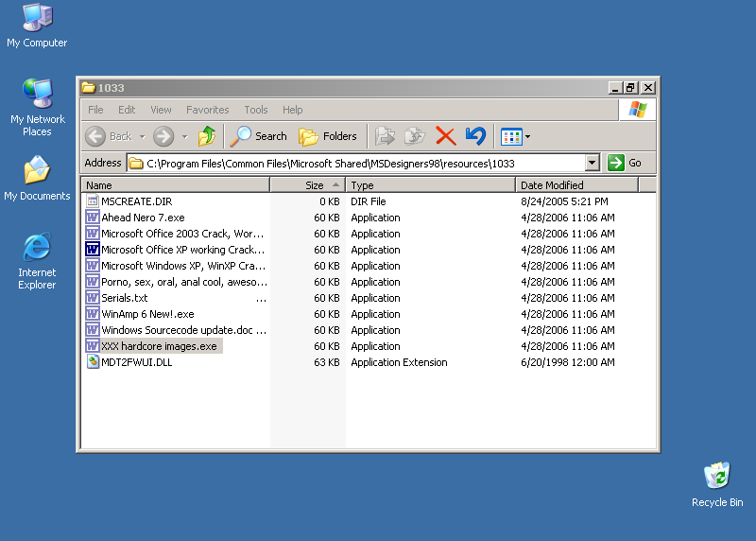This screenshot has width=756, height=541.
Task: Click the DIR File type cell
Action: tap(369, 201)
